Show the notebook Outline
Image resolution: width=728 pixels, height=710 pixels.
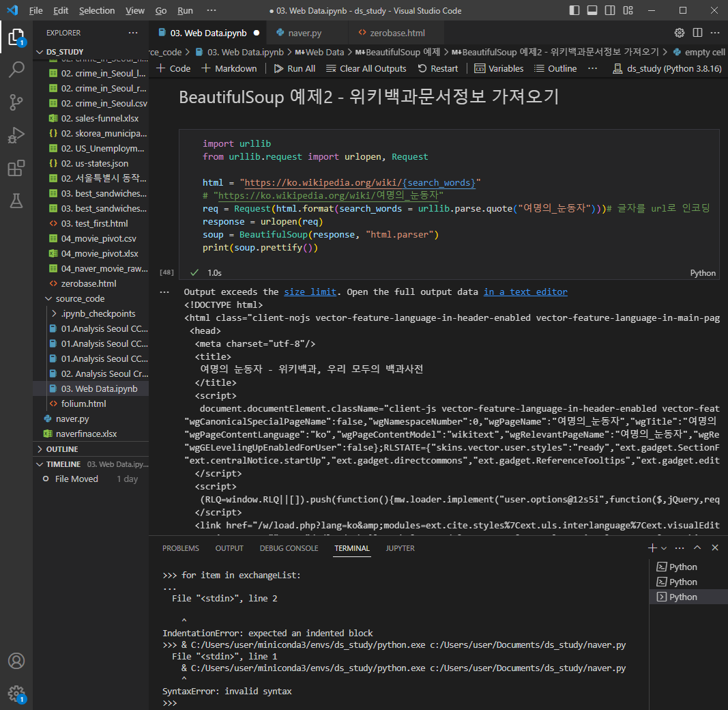tap(555, 68)
